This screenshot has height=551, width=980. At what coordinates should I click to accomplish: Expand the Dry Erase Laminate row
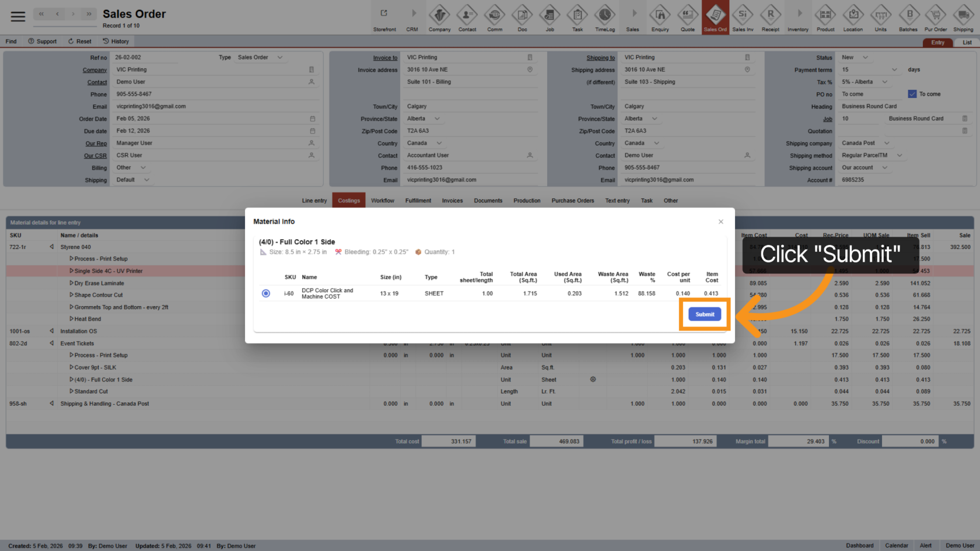click(x=72, y=283)
